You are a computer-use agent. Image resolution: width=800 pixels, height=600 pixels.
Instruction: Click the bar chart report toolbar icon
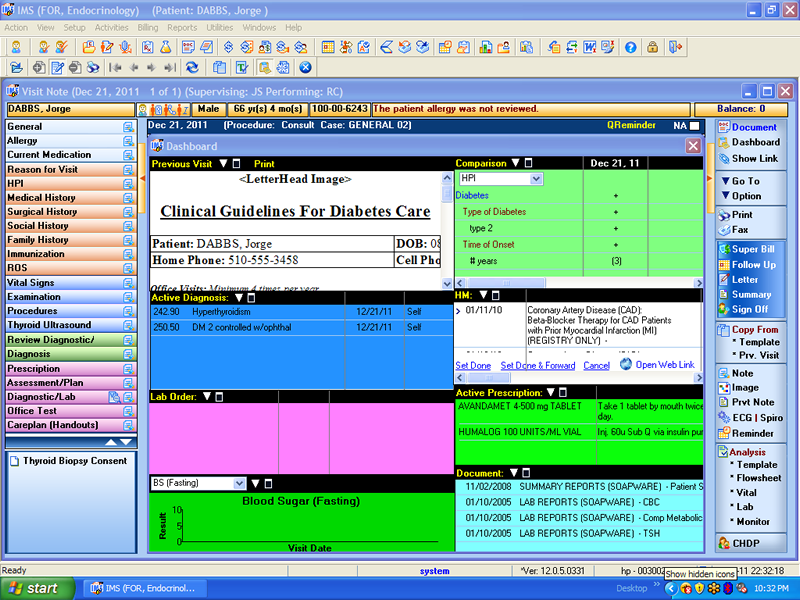[485, 47]
